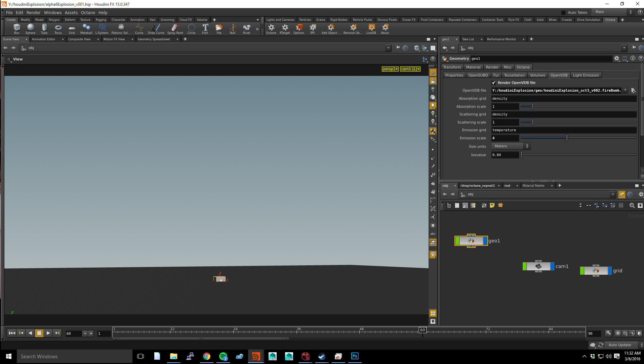The height and width of the screenshot is (364, 644).
Task: Toggle the geo1 node green left flag
Action: coord(457,241)
